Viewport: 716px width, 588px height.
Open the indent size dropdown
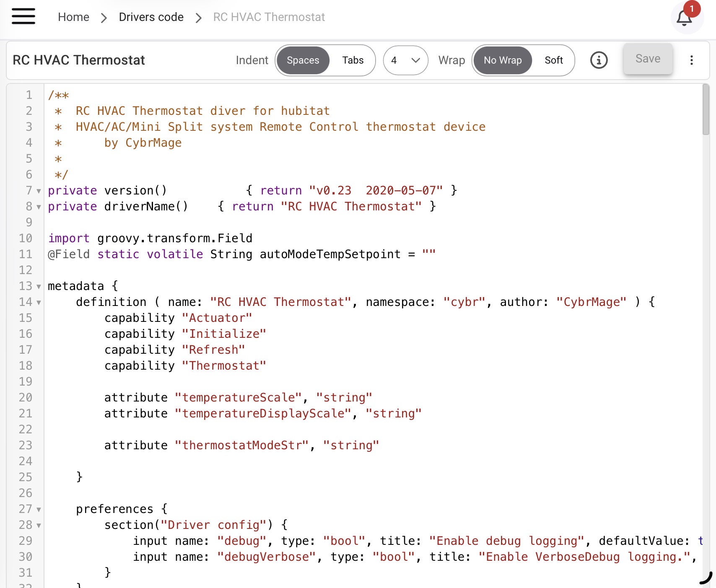[405, 60]
